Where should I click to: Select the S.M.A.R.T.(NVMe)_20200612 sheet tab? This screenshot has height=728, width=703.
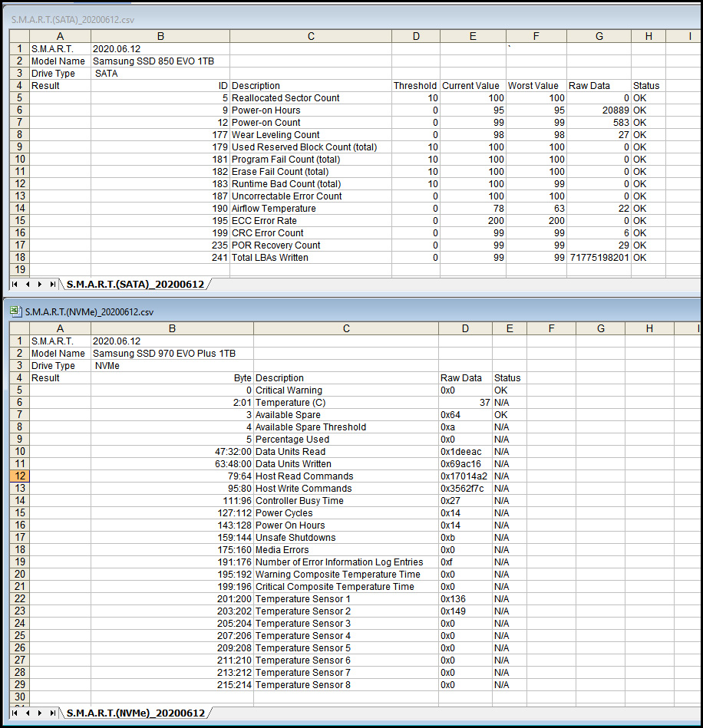coord(136,713)
